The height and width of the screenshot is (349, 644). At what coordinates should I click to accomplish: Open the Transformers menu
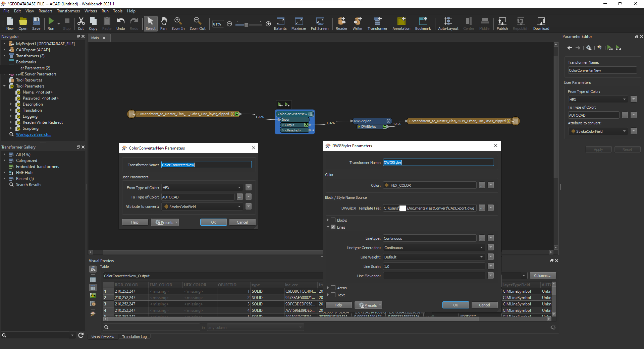[68, 11]
